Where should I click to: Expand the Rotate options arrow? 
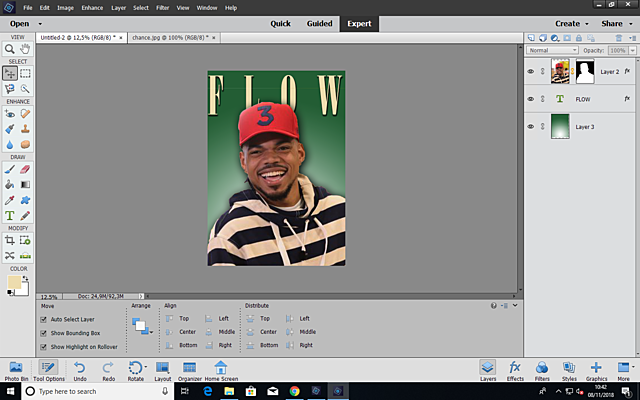click(x=146, y=367)
